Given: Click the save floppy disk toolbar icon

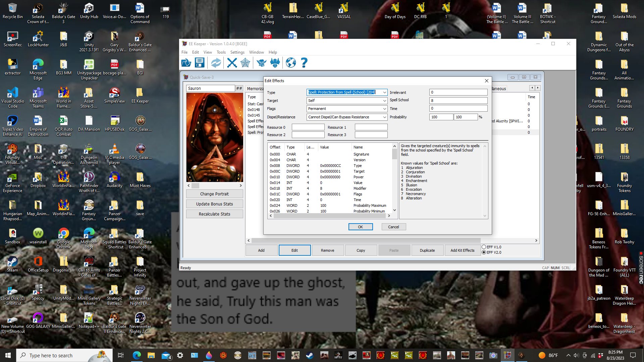Looking at the screenshot, I should pos(200,63).
